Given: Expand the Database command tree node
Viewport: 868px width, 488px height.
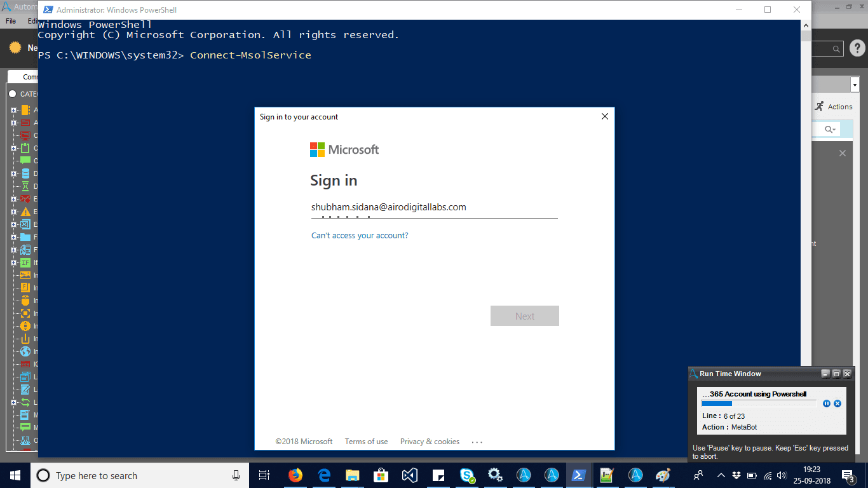Looking at the screenshot, I should 13,173.
